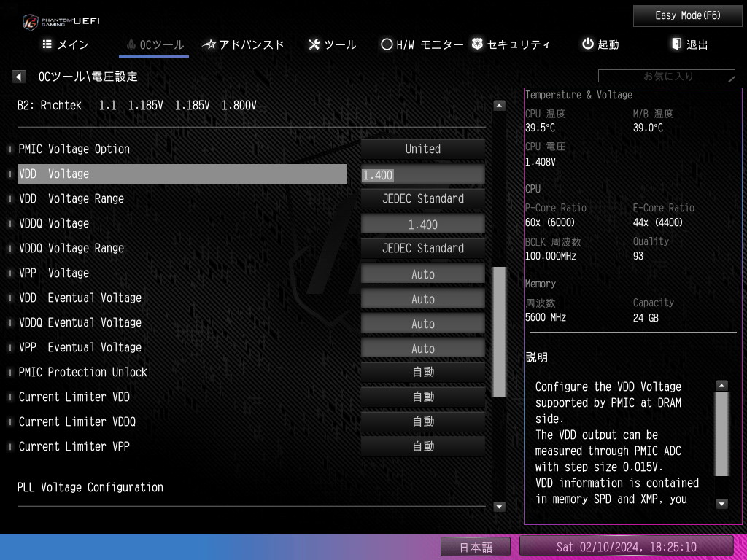Click the door icon of 退出 tab
The height and width of the screenshot is (560, 747).
676,44
